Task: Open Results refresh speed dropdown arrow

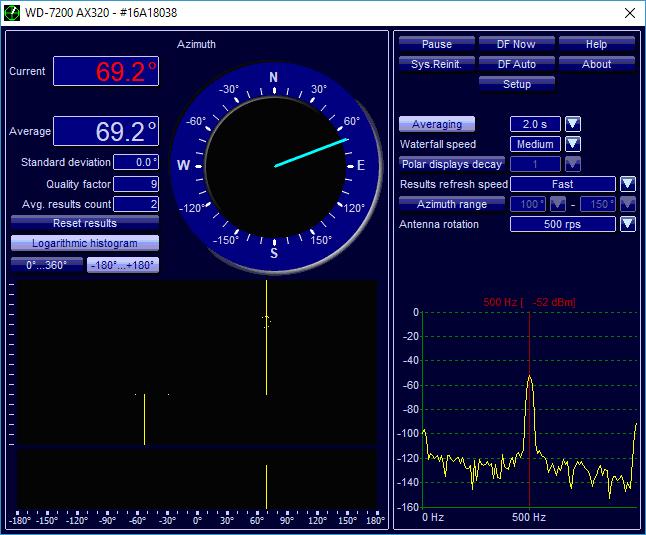Action: coord(627,184)
